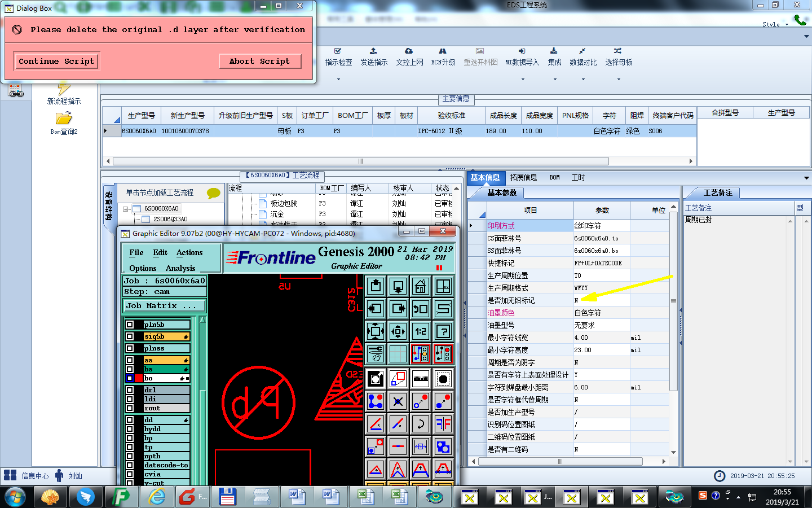The image size is (812, 508).
Task: Open the Actions menu in Graphic Editor
Action: 189,252
